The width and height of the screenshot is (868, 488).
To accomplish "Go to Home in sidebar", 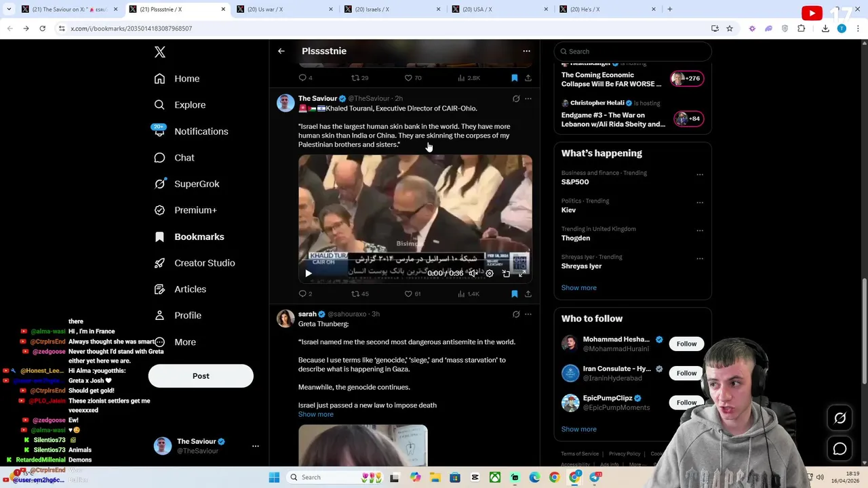I will coord(177,79).
